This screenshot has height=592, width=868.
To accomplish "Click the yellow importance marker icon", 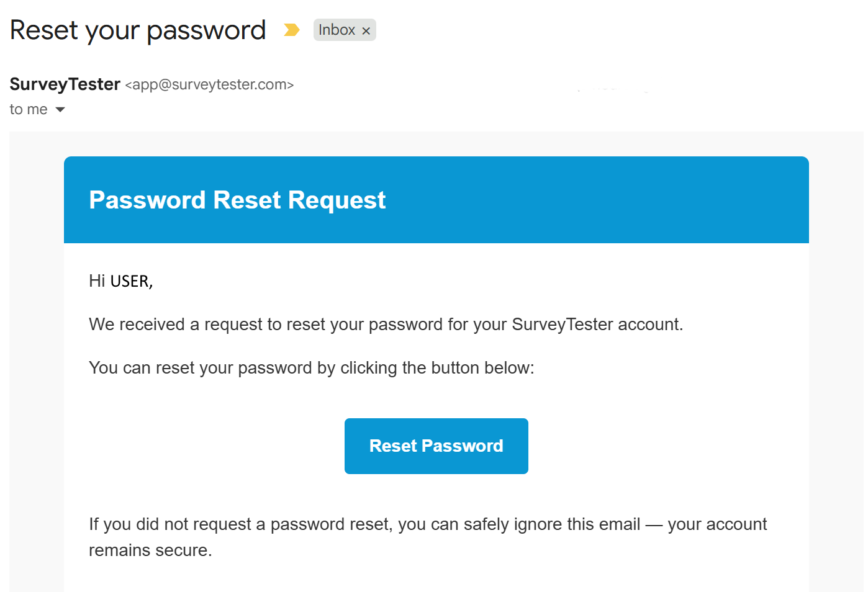I will pyautogui.click(x=291, y=30).
